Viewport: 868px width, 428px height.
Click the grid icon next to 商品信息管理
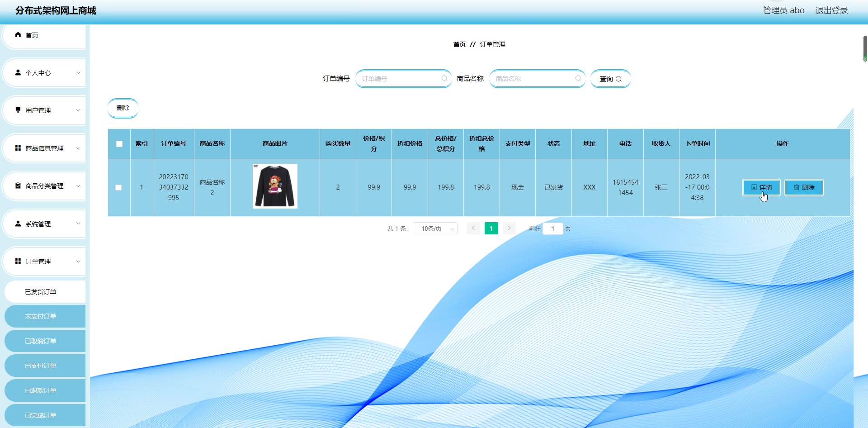point(18,148)
